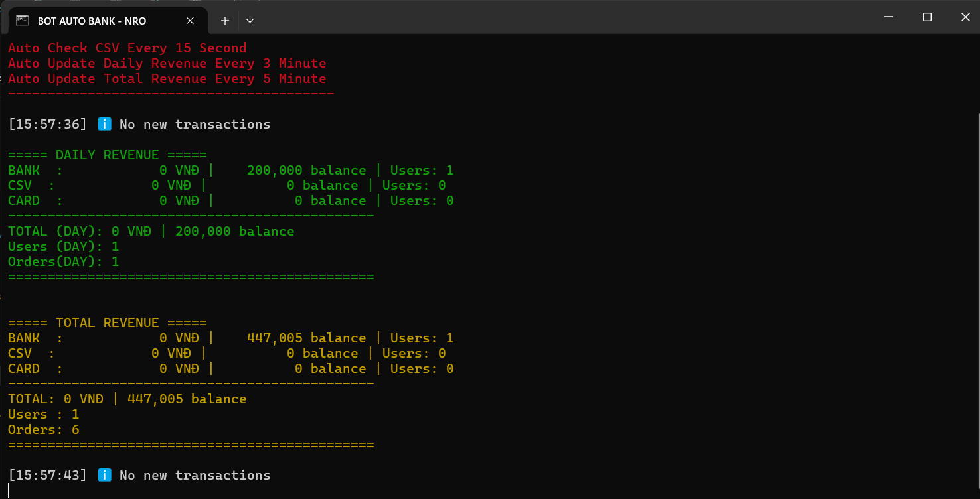
Task: Minimize the terminal window
Action: point(888,17)
